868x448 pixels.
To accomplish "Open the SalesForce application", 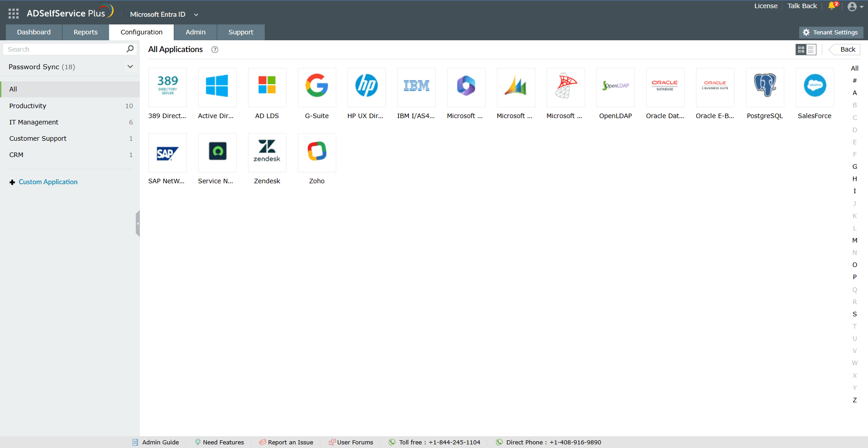I will [815, 87].
